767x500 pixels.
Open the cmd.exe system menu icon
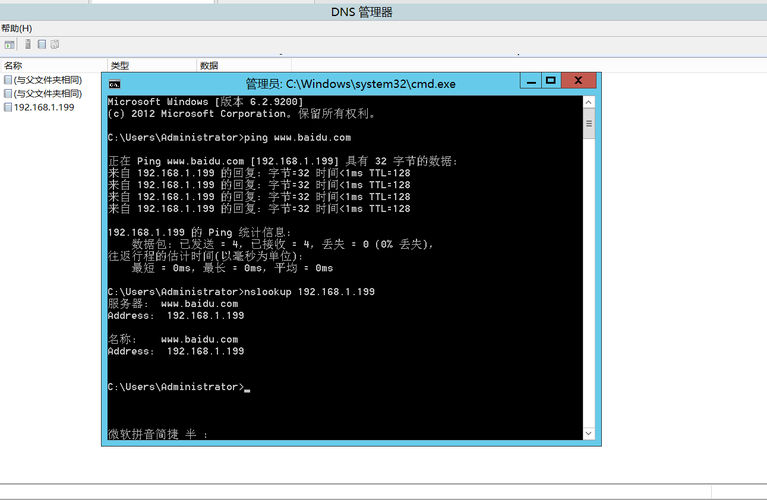coord(114,84)
